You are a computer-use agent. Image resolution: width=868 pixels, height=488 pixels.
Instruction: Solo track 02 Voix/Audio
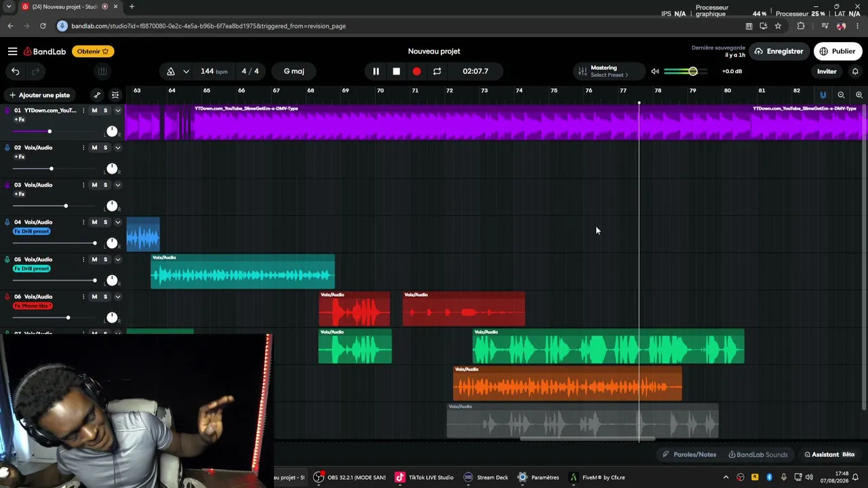(x=105, y=148)
